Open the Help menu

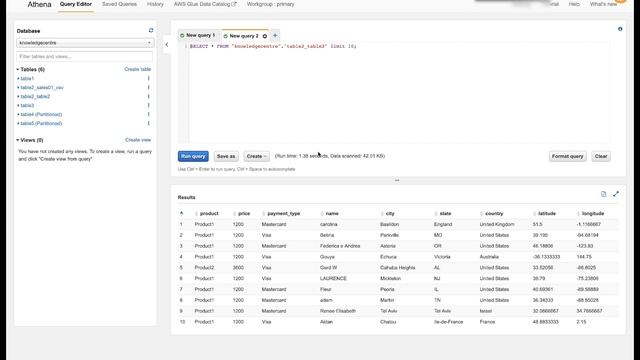click(574, 4)
